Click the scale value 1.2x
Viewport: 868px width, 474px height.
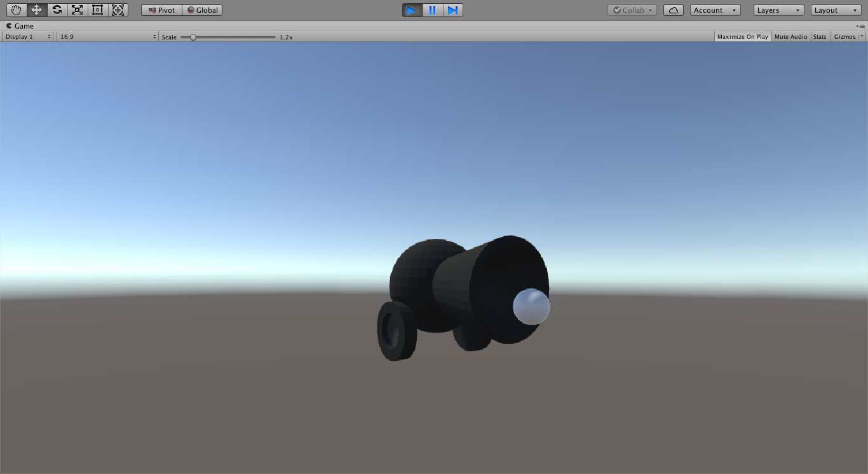pyautogui.click(x=286, y=37)
